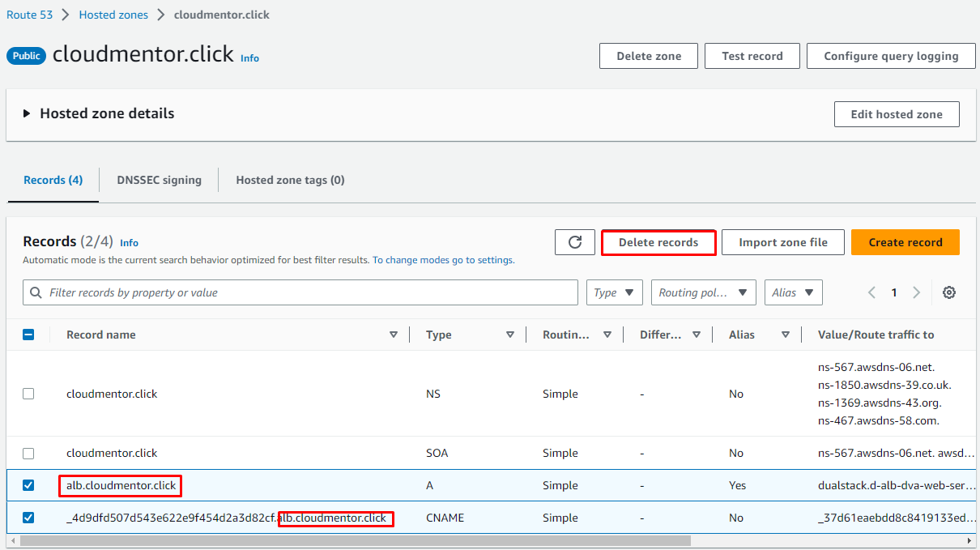Toggle the select-all records header checkbox
Image resolution: width=980 pixels, height=550 pixels.
click(28, 335)
